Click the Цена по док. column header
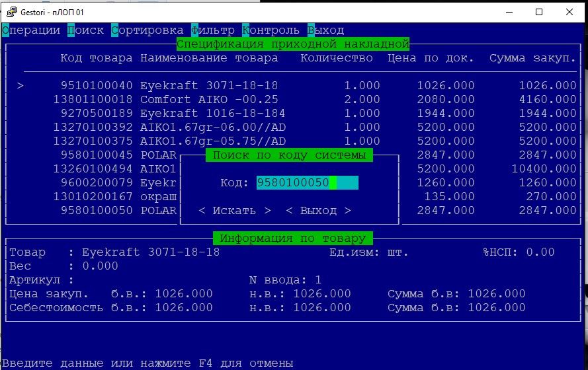Screen dimensions: 588x370 [431, 58]
